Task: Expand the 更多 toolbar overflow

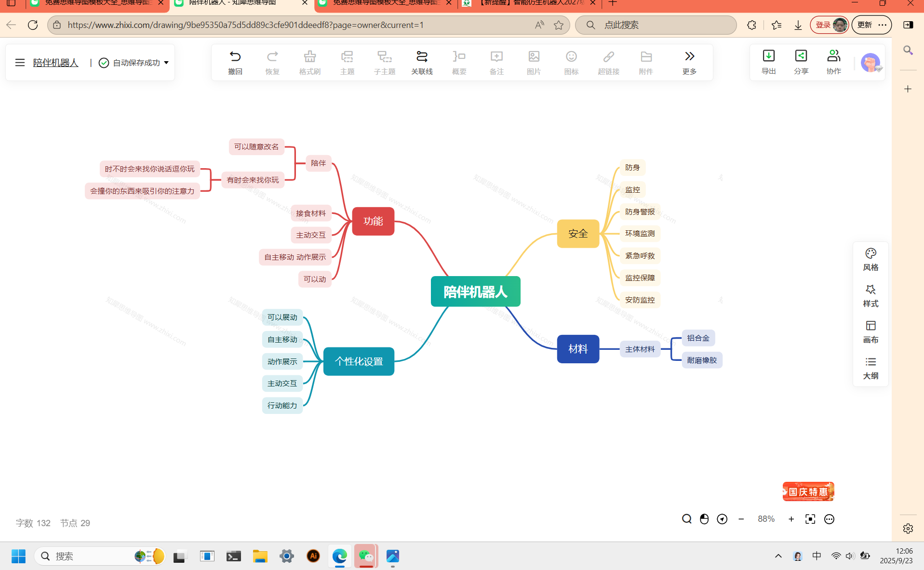Action: 689,62
